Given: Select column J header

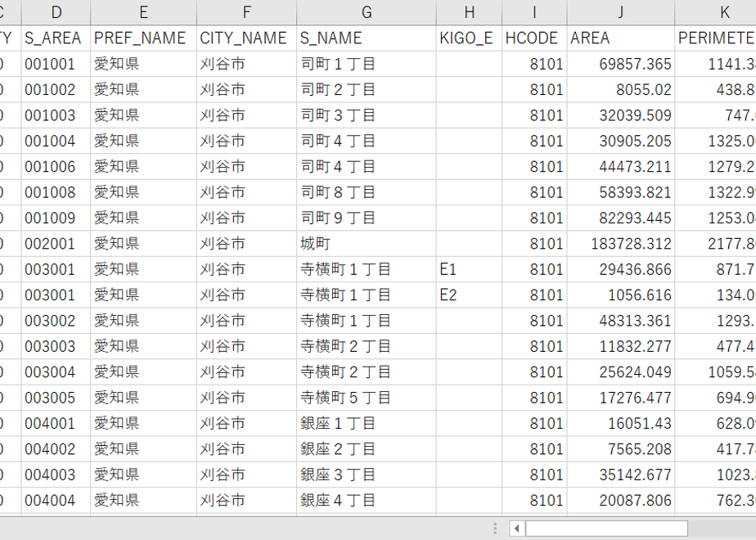Looking at the screenshot, I should [620, 12].
